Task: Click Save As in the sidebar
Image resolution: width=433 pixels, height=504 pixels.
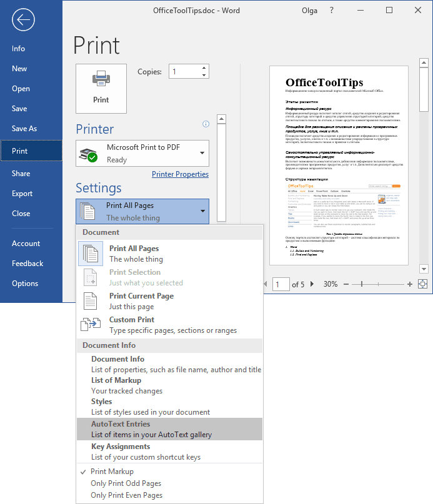Action: 31,128
